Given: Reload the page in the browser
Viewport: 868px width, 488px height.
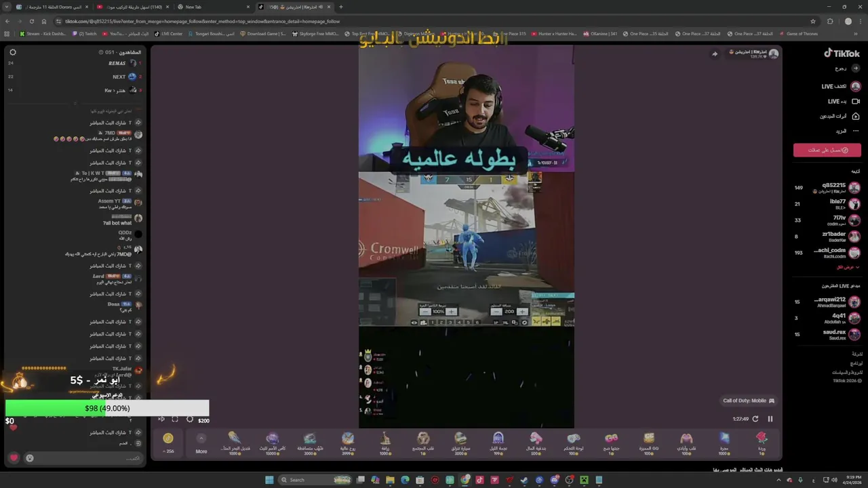Looking at the screenshot, I should pos(31,21).
